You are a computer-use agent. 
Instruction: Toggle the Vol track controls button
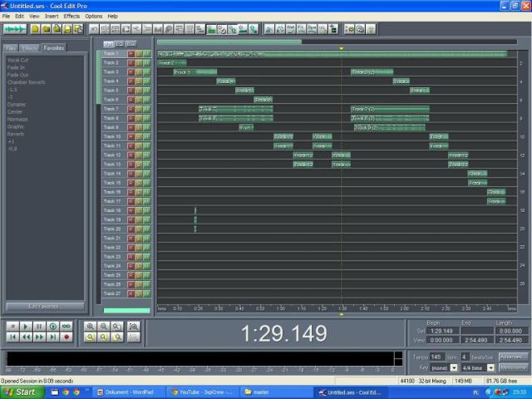coord(109,44)
